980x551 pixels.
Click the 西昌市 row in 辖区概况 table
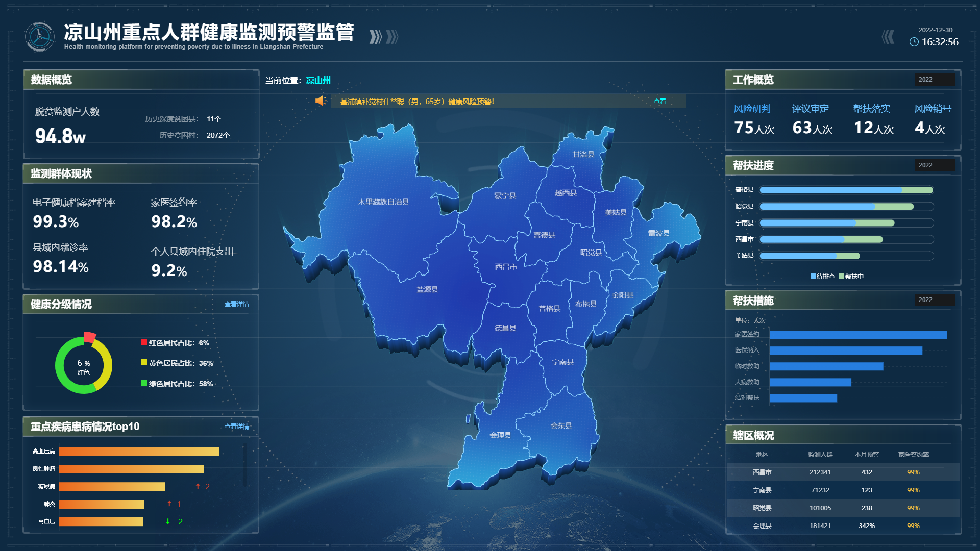coord(843,472)
